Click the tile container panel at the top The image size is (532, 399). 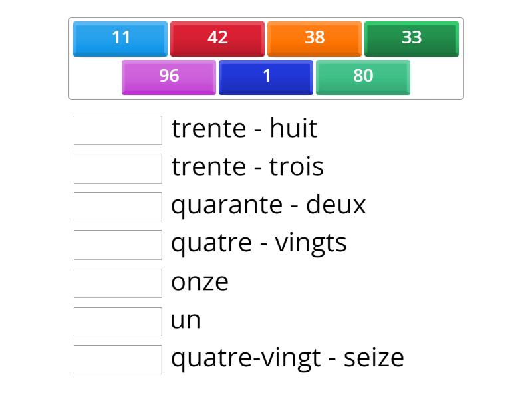[x=266, y=58]
